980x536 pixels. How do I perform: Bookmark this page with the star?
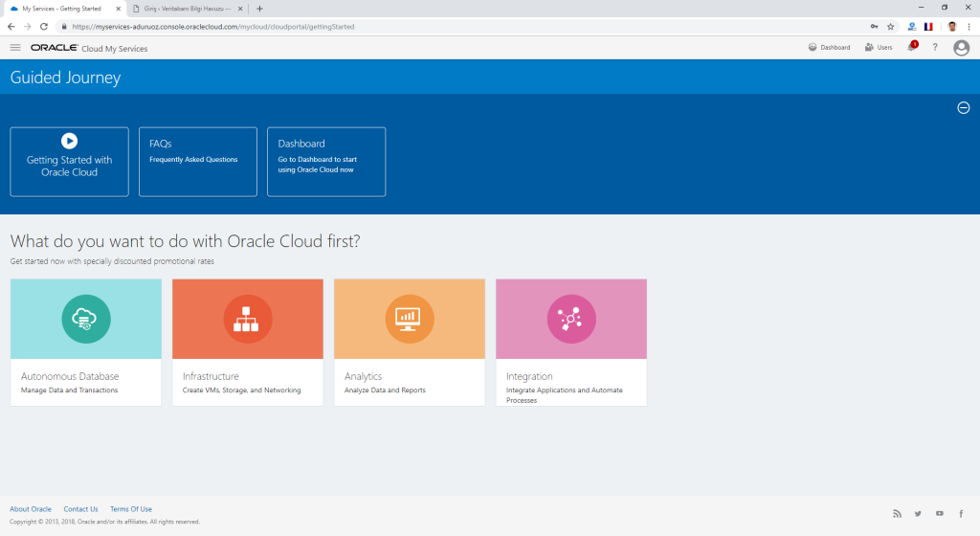(x=891, y=27)
